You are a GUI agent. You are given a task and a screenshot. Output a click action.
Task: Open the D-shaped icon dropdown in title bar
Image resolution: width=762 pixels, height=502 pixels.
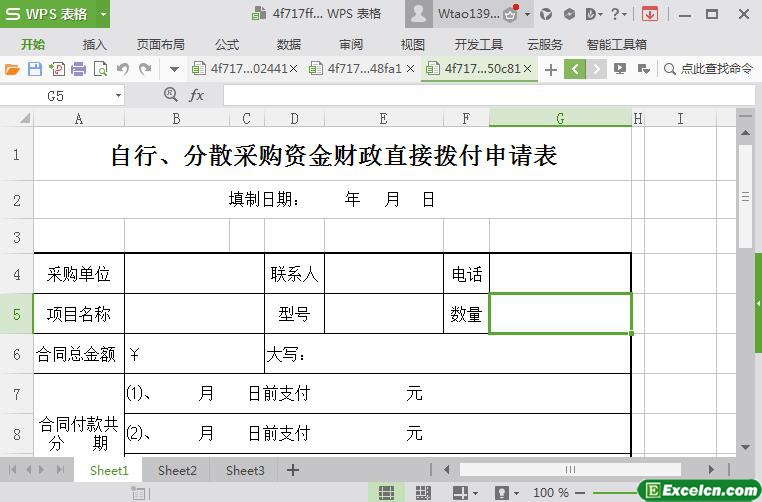pyautogui.click(x=593, y=14)
